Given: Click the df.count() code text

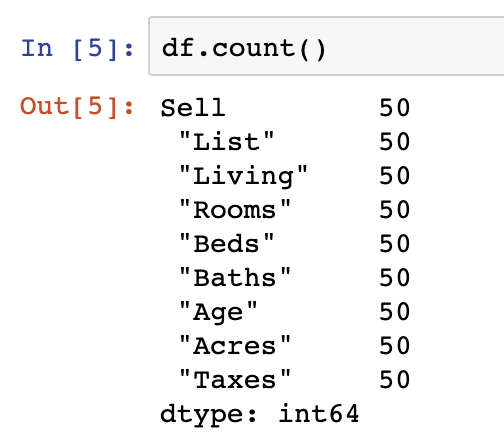Looking at the screenshot, I should click(244, 49).
